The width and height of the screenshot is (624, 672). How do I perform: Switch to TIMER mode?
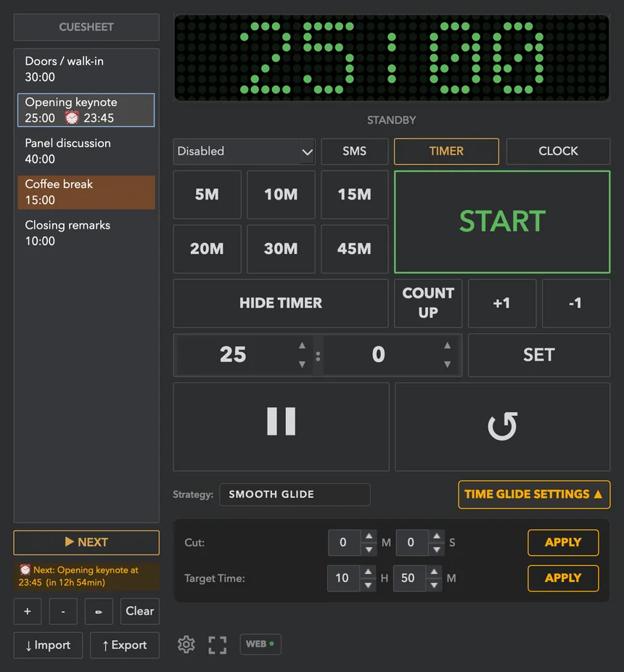tap(446, 151)
